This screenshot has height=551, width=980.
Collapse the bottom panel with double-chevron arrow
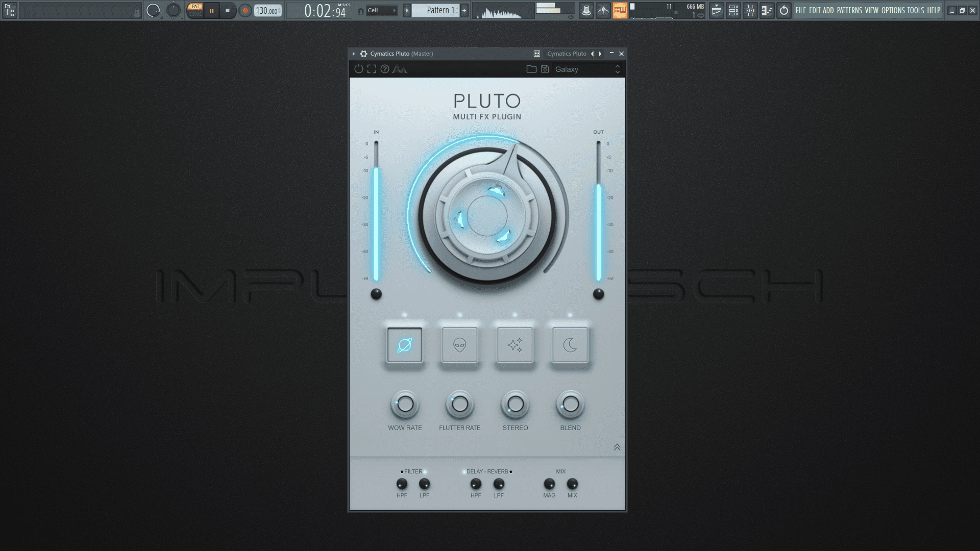[617, 447]
